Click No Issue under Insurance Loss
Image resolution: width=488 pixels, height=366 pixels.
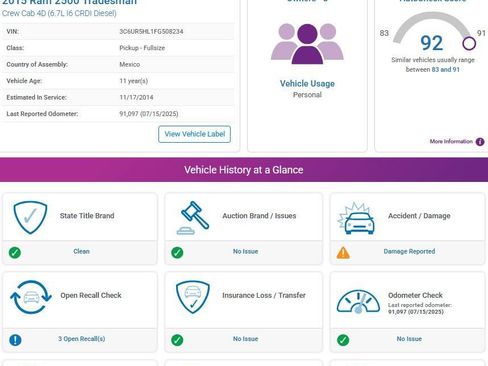[245, 339]
